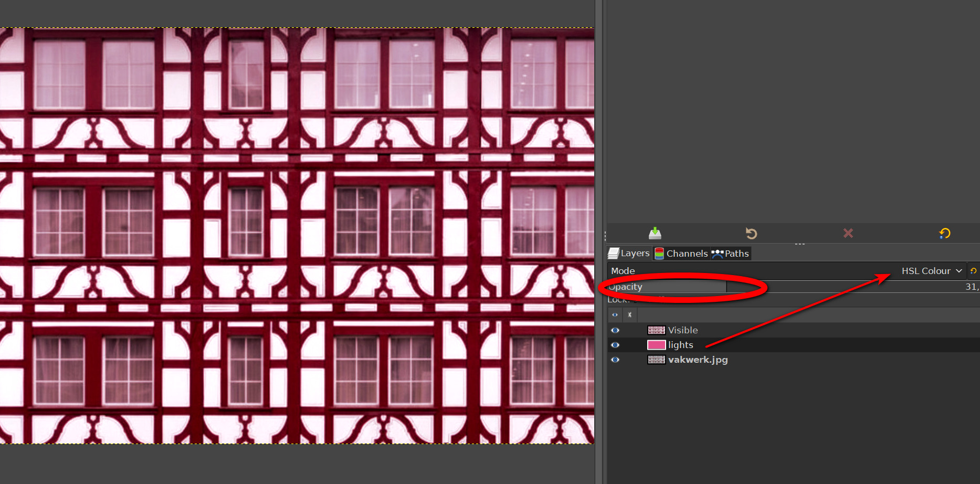Hide the Visible layer
This screenshot has width=980, height=484.
(615, 330)
